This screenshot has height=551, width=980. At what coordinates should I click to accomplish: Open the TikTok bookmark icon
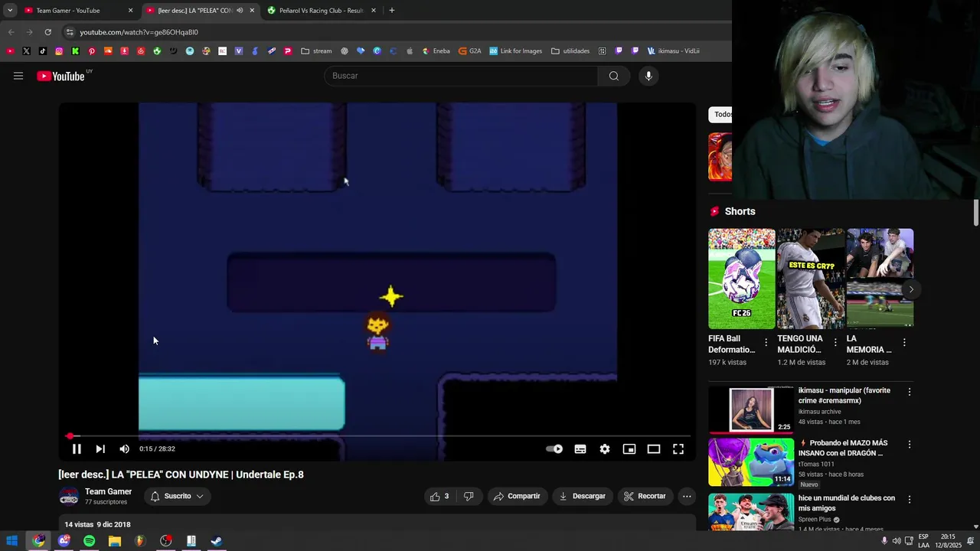point(42,51)
